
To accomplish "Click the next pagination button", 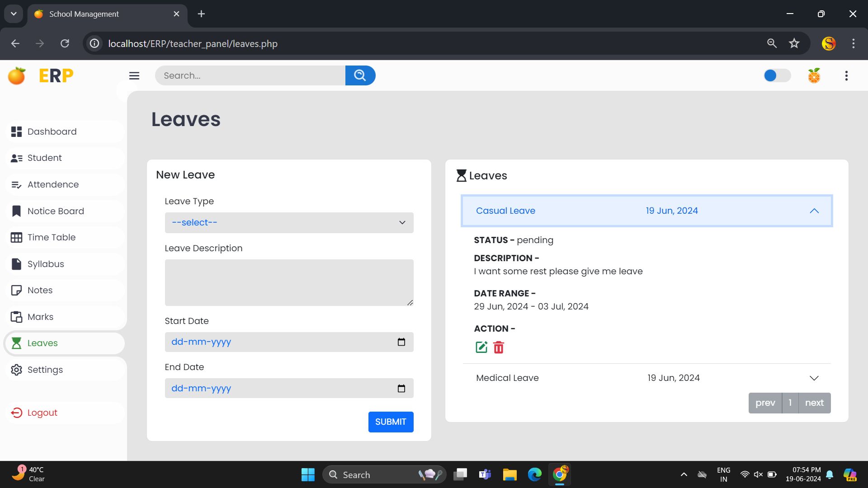I will (x=814, y=403).
